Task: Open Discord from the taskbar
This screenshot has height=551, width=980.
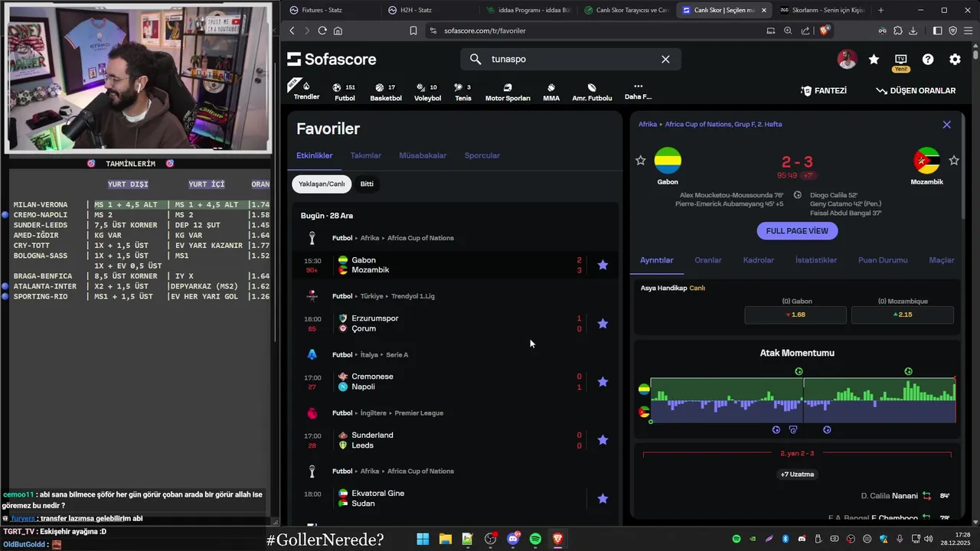Action: tap(513, 540)
